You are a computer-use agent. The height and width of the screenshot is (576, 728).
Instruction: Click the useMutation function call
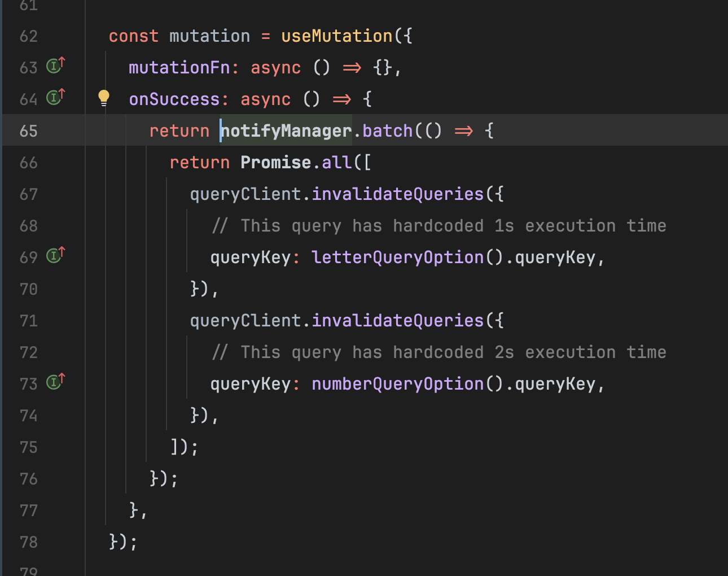click(x=337, y=36)
